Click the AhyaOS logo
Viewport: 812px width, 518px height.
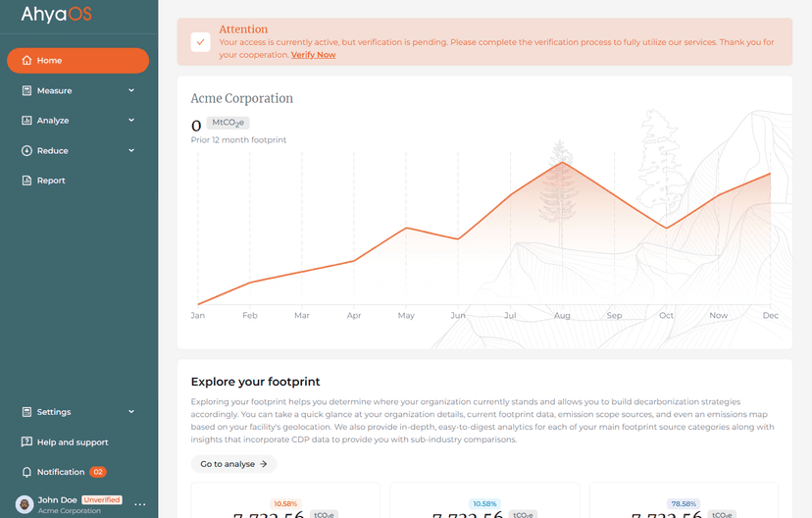(x=57, y=16)
